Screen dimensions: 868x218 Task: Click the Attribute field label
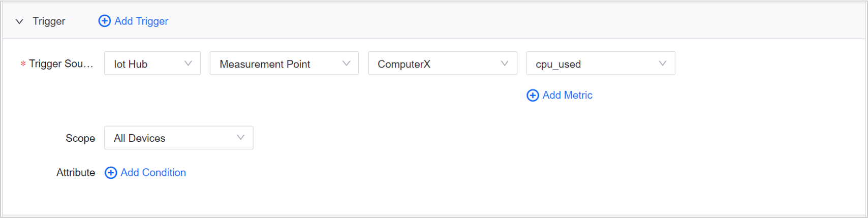coord(75,172)
